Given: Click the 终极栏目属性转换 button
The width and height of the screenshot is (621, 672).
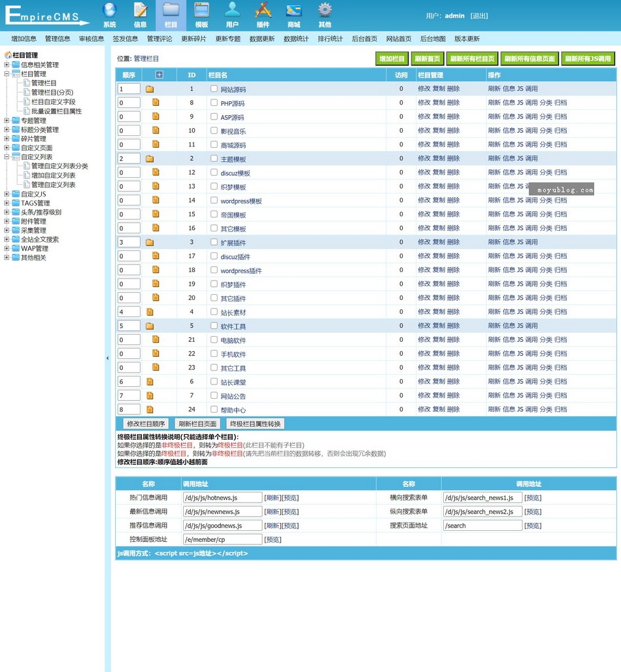Looking at the screenshot, I should pos(256,424).
